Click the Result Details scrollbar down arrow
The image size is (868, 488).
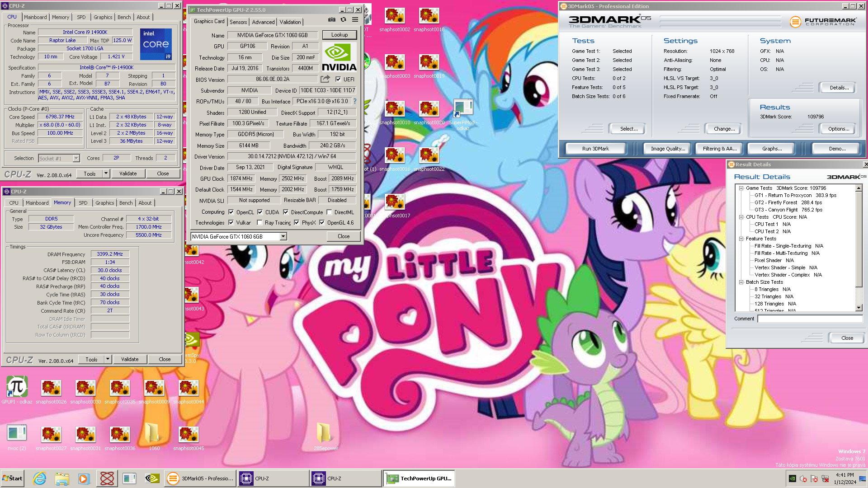[859, 308]
